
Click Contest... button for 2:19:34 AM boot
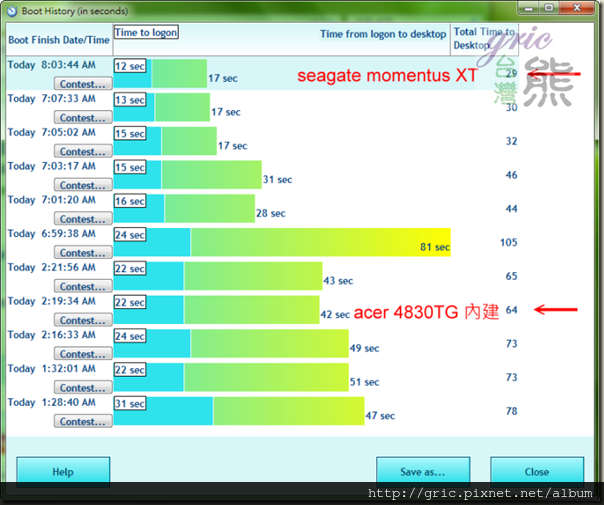click(x=83, y=320)
